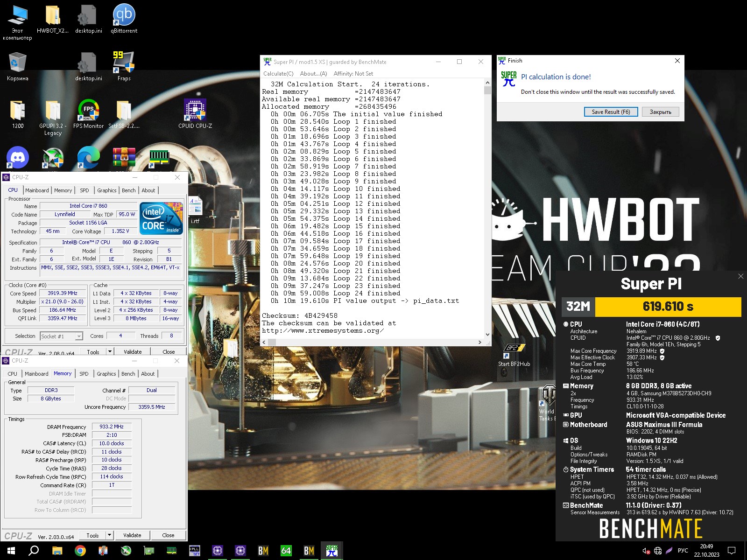Open the Socket #1 selection dropdown
The image size is (747, 560).
pyautogui.click(x=61, y=336)
